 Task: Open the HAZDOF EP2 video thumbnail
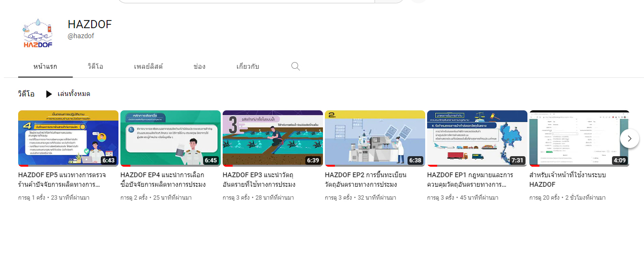click(375, 139)
